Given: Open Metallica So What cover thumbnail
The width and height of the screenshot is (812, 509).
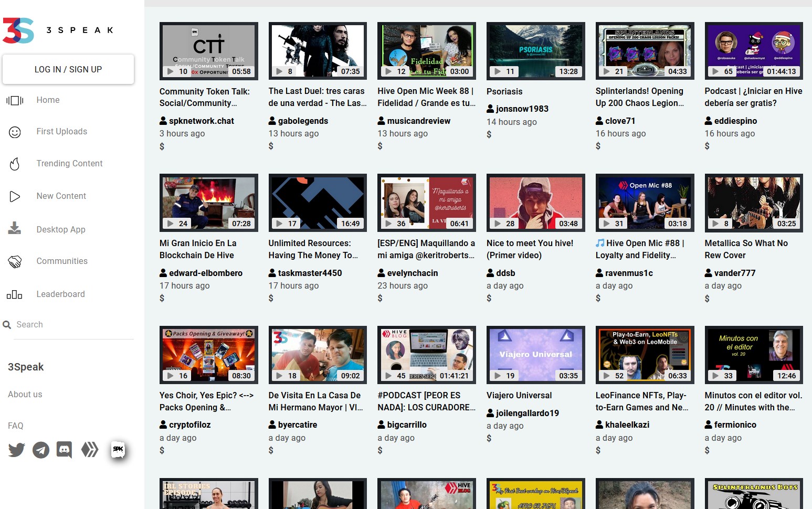Looking at the screenshot, I should (x=754, y=203).
